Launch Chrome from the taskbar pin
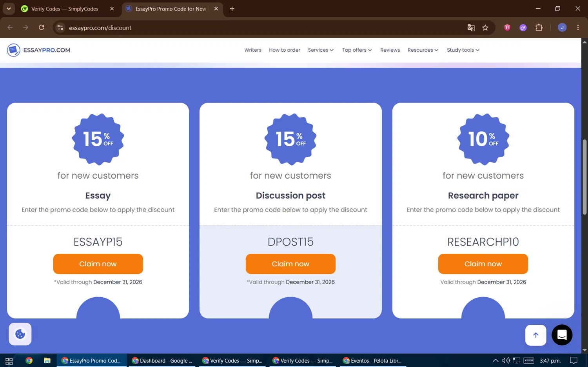Screen dimensions: 588x367 tap(29, 361)
